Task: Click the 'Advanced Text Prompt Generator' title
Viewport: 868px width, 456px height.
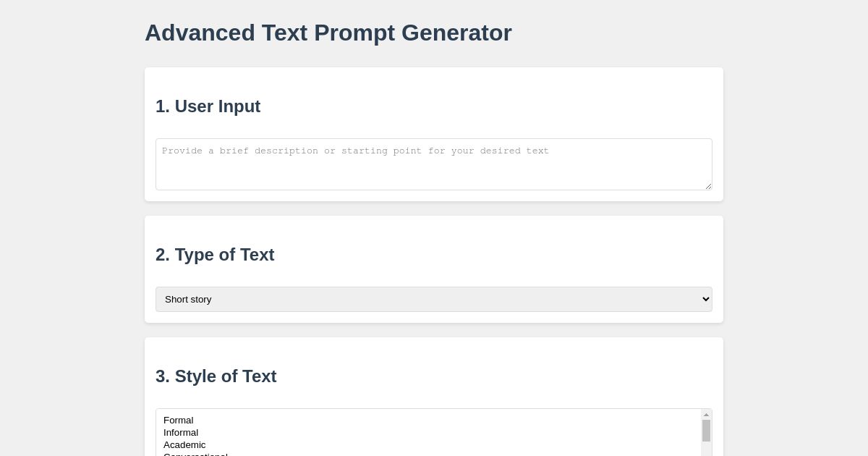Action: pyautogui.click(x=328, y=33)
